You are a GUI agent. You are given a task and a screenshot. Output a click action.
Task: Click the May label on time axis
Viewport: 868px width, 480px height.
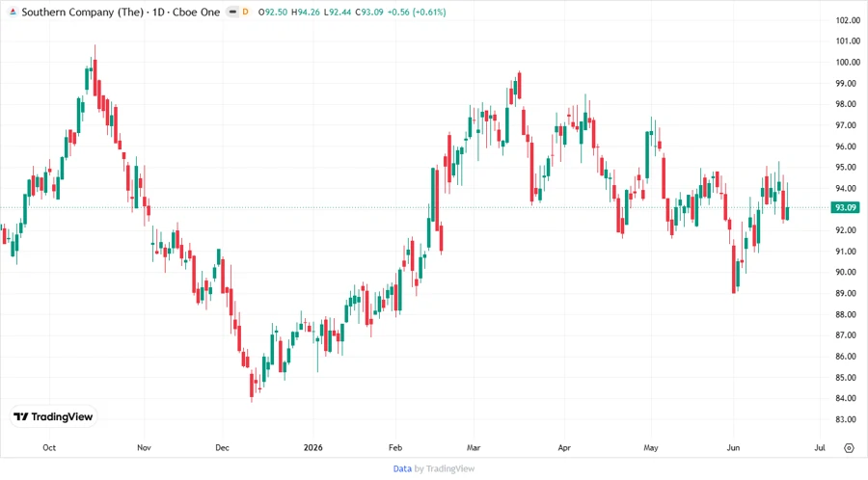pos(651,447)
